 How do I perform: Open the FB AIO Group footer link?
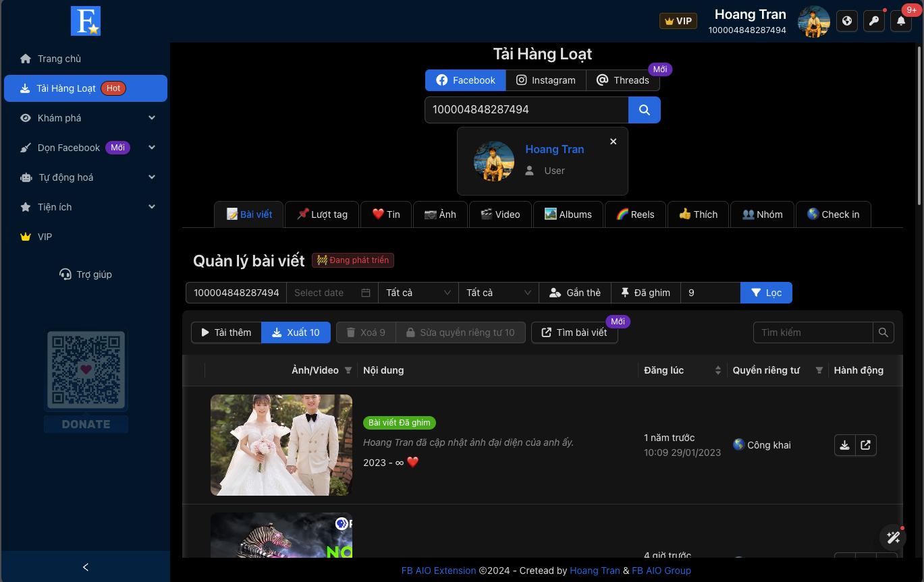[x=661, y=571]
